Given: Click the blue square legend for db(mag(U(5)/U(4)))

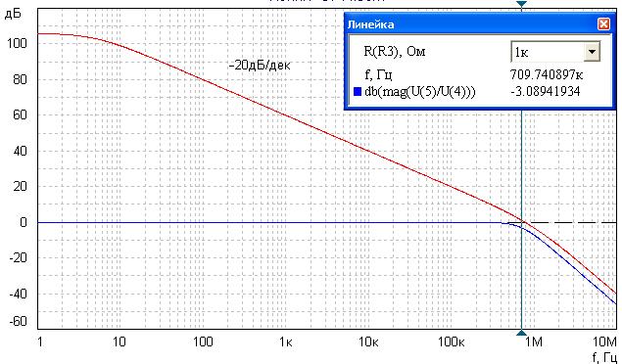Looking at the screenshot, I should point(358,92).
